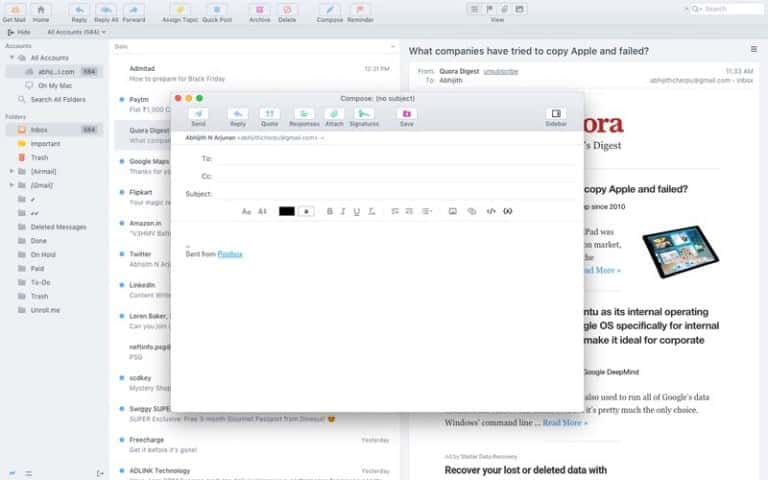Viewport: 768px width, 480px height.
Task: Click the Assign Topic toolbar icon
Action: coord(180,10)
